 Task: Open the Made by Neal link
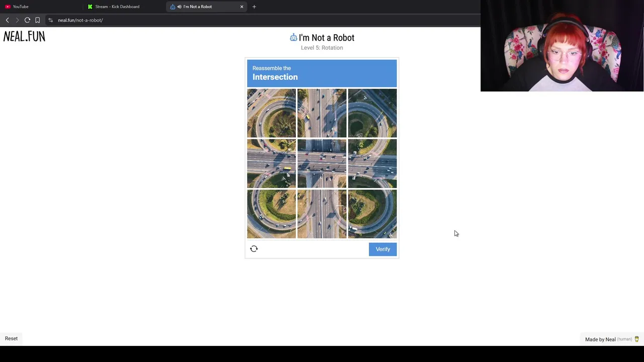pos(600,339)
